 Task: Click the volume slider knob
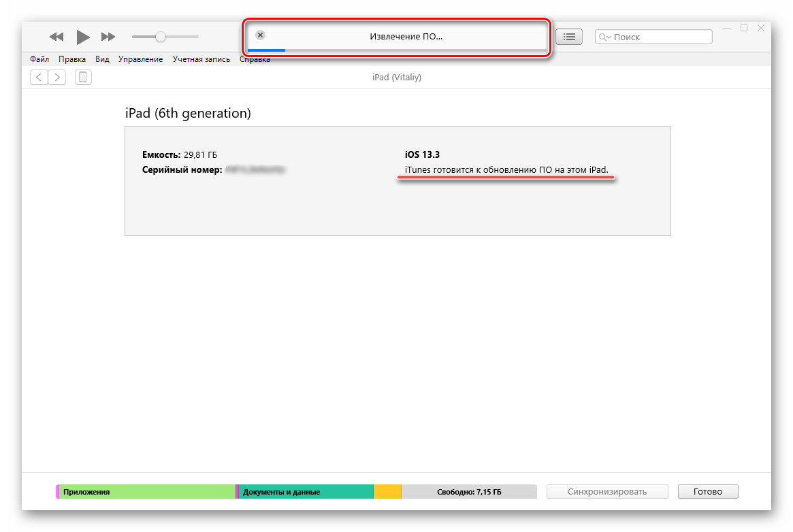pyautogui.click(x=161, y=36)
